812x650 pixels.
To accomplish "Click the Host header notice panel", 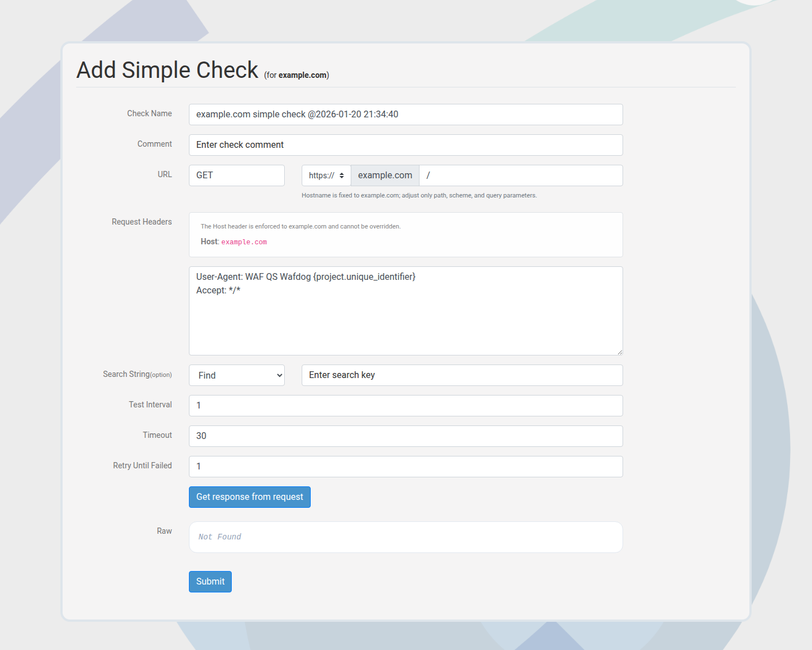I will tap(405, 235).
